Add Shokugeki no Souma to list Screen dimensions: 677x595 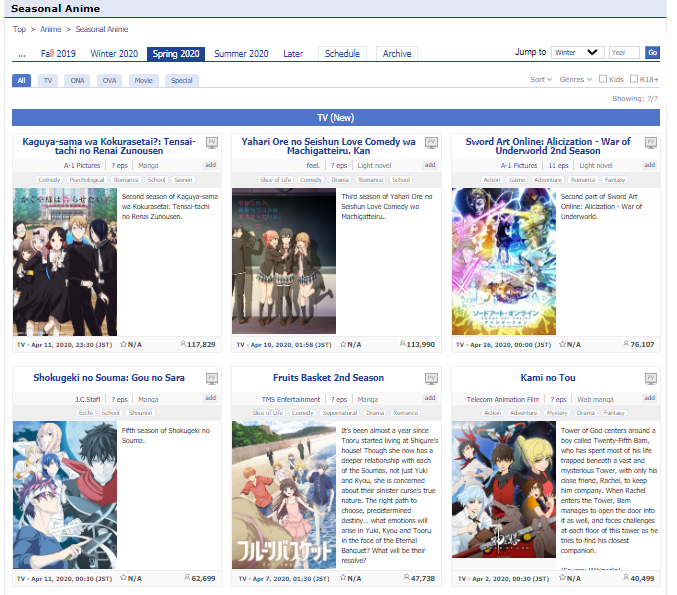[210, 398]
